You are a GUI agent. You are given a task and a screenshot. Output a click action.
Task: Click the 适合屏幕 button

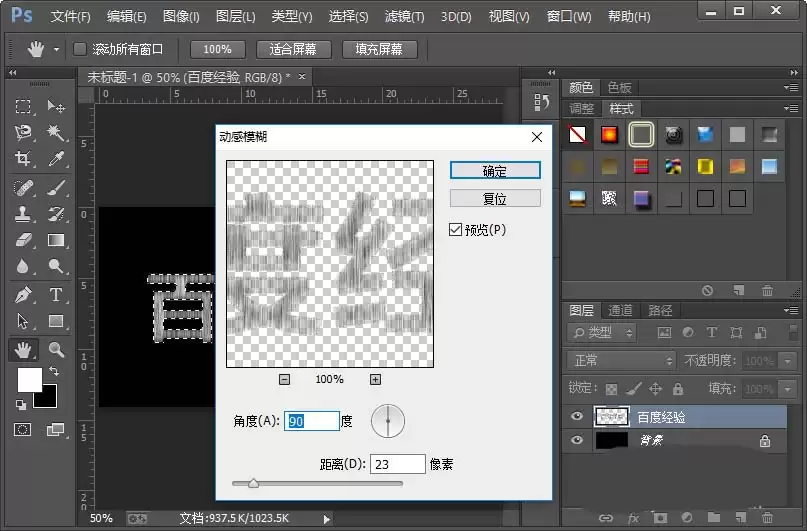[x=293, y=49]
